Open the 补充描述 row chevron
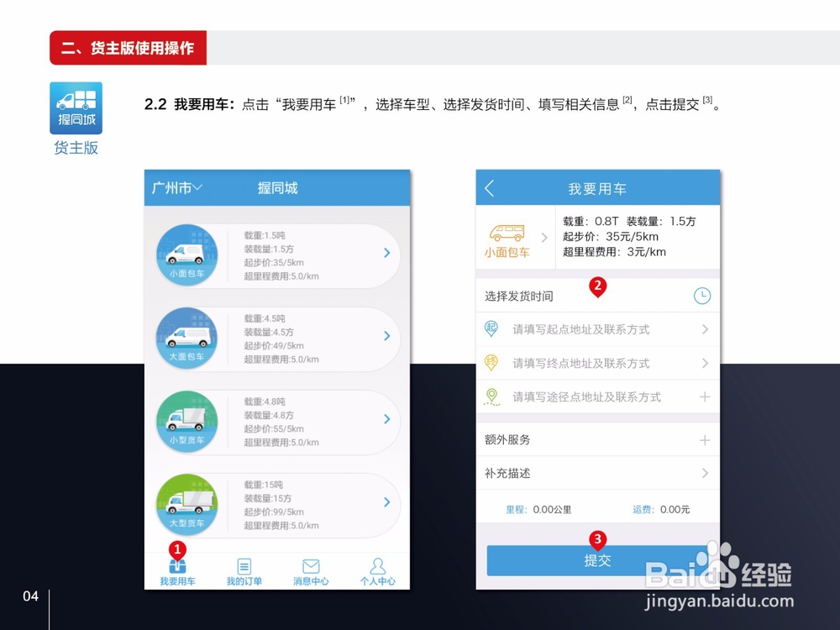Screen dimensions: 840x630 pos(705,473)
